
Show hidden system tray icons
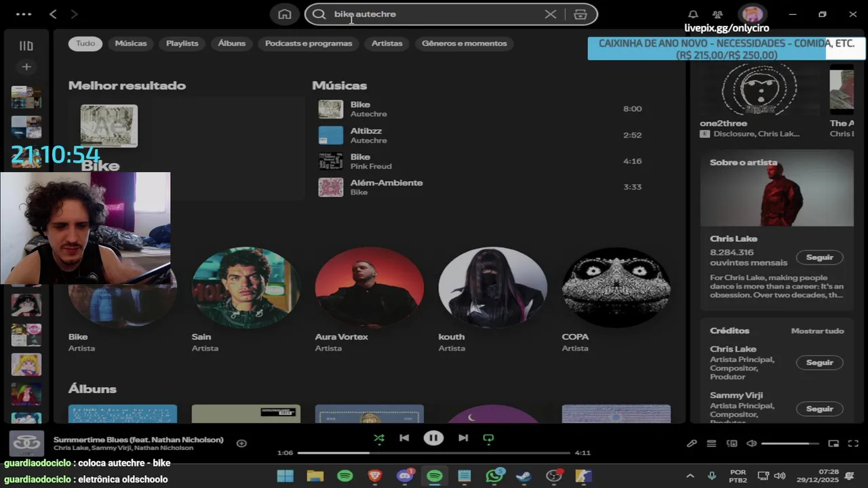690,476
